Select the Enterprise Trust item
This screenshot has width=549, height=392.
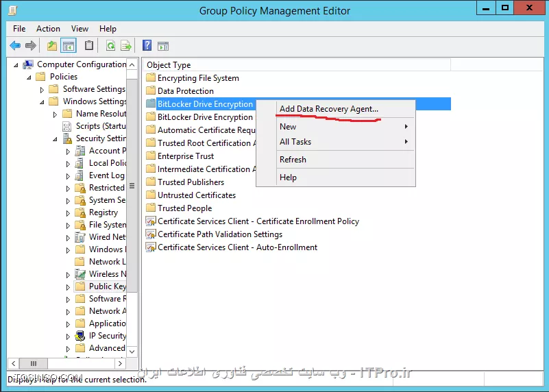coord(186,156)
